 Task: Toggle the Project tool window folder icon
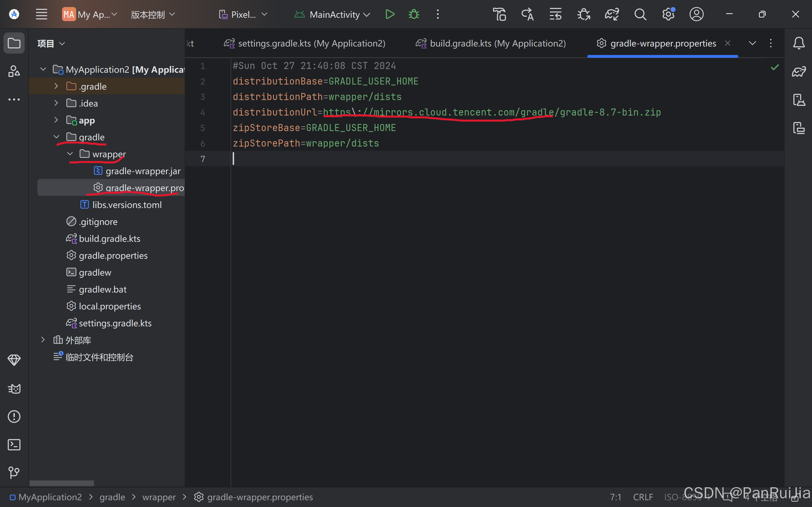tap(14, 43)
